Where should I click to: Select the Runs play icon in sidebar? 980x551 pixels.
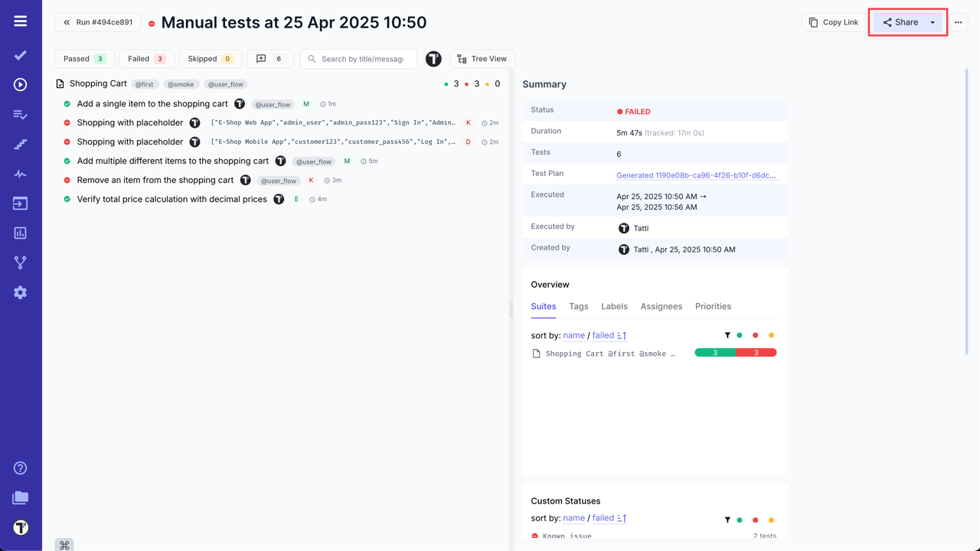coord(20,85)
